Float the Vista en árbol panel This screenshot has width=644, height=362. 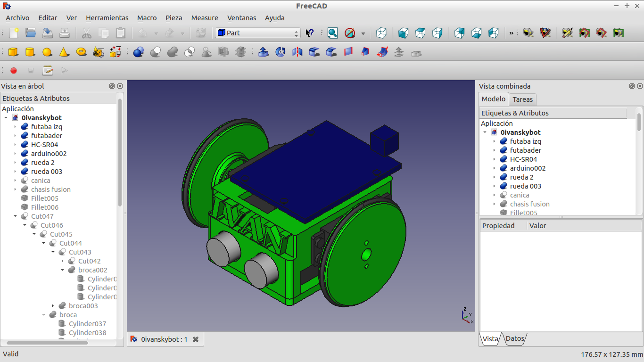(112, 86)
